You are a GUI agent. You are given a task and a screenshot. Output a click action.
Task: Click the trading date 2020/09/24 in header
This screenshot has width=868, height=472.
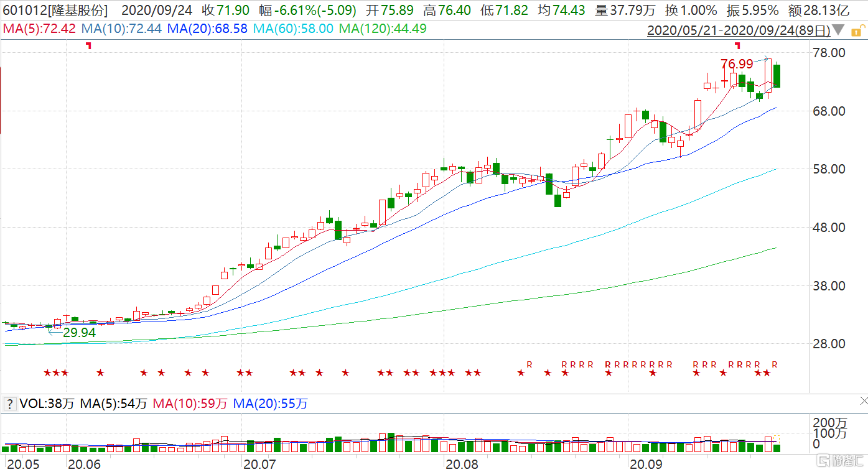click(x=156, y=11)
